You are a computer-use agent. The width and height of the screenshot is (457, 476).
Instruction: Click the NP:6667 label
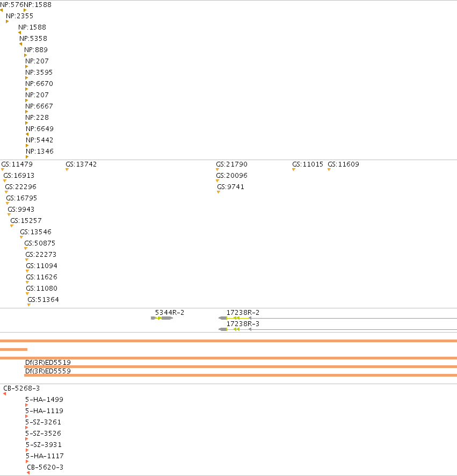click(39, 106)
